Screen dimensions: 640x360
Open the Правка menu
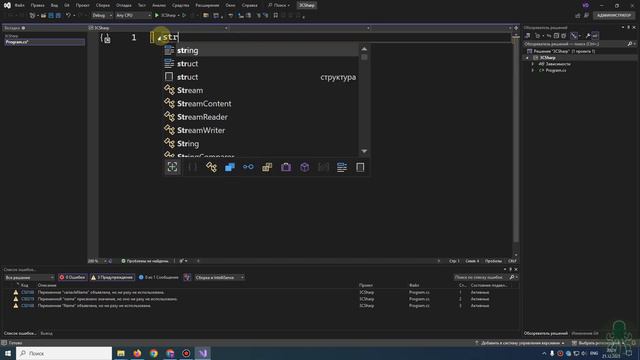(x=37, y=5)
